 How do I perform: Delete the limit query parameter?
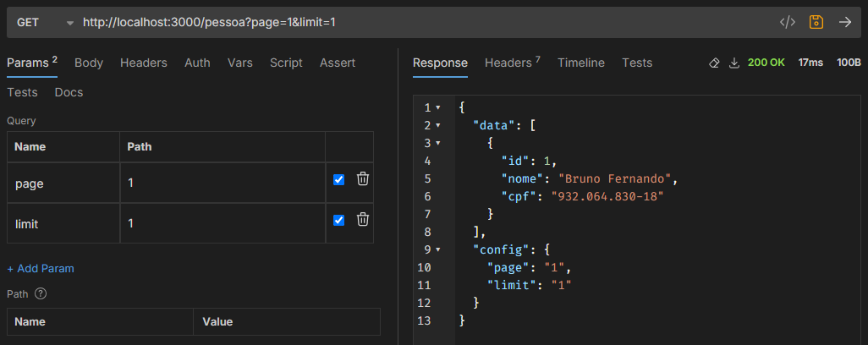362,220
